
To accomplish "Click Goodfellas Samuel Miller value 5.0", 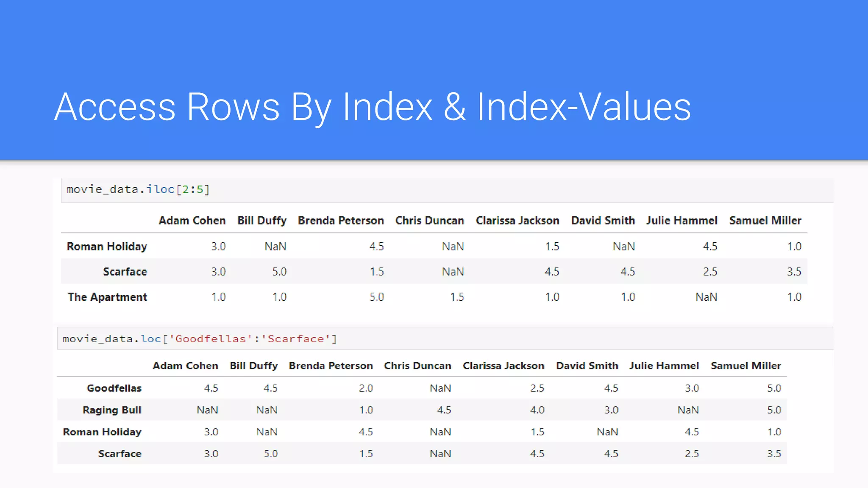I will pyautogui.click(x=774, y=388).
